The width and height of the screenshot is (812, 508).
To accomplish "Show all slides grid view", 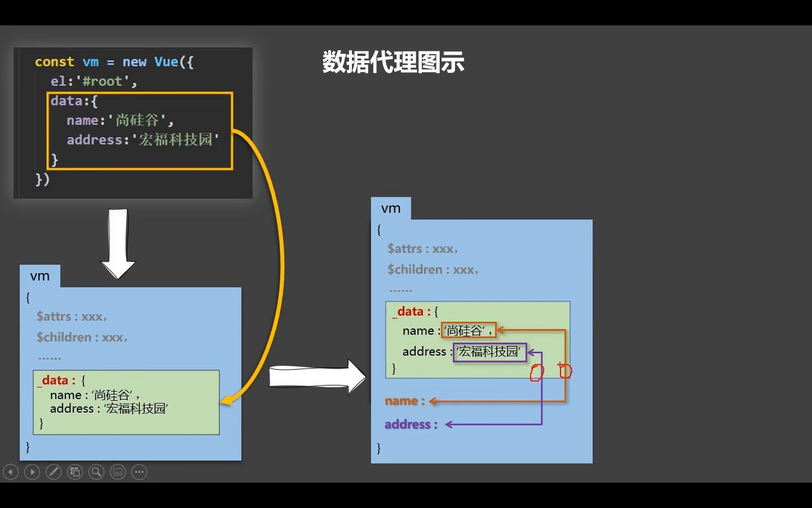I will [75, 472].
